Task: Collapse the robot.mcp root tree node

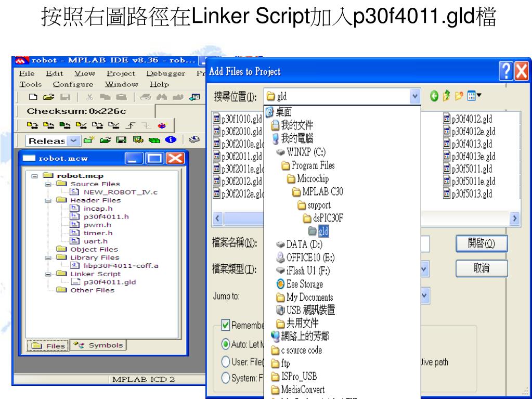Action: point(34,176)
